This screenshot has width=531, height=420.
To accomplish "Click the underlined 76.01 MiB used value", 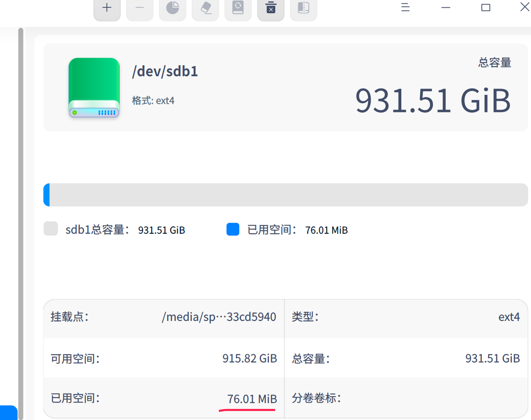I will coord(252,399).
